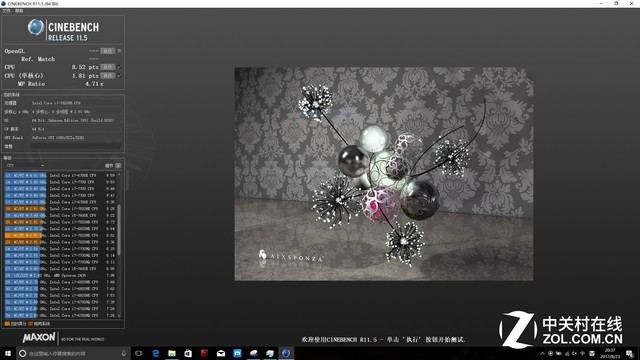
Task: Run the CPU single core (单核心) benchmark
Action: point(108,76)
